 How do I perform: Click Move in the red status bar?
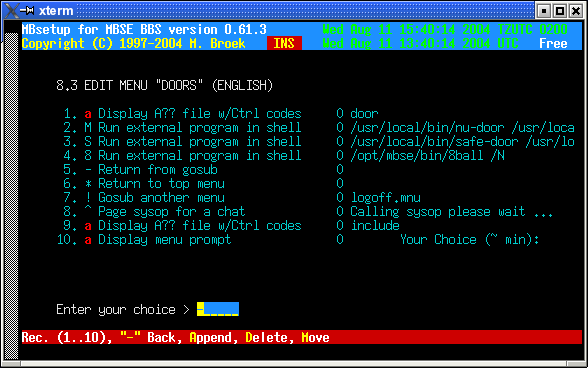(x=315, y=338)
